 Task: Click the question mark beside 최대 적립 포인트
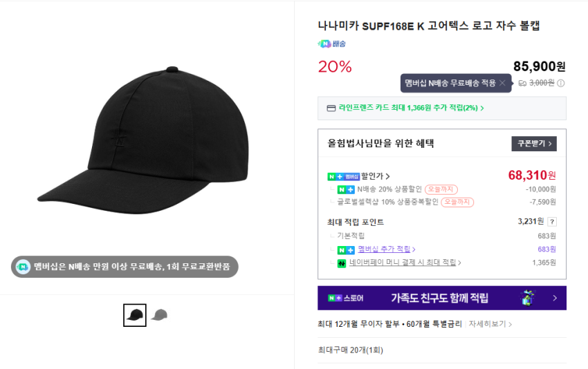[552, 222]
